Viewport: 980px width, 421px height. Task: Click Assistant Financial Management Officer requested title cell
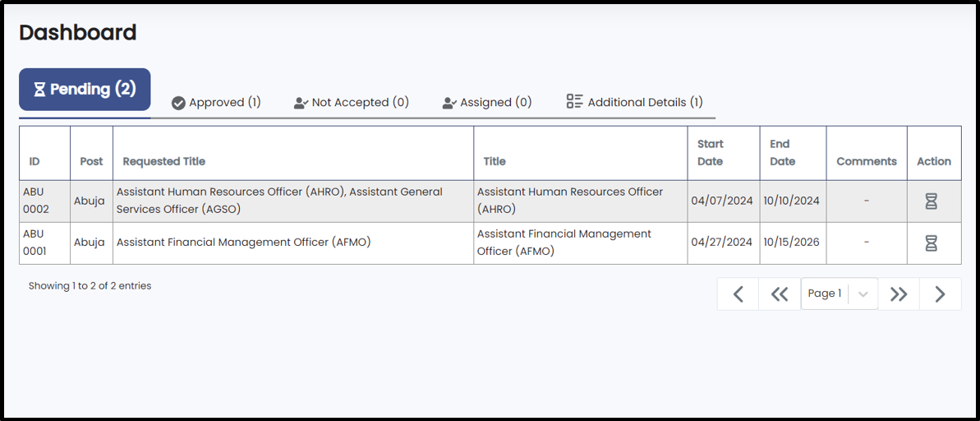point(293,243)
